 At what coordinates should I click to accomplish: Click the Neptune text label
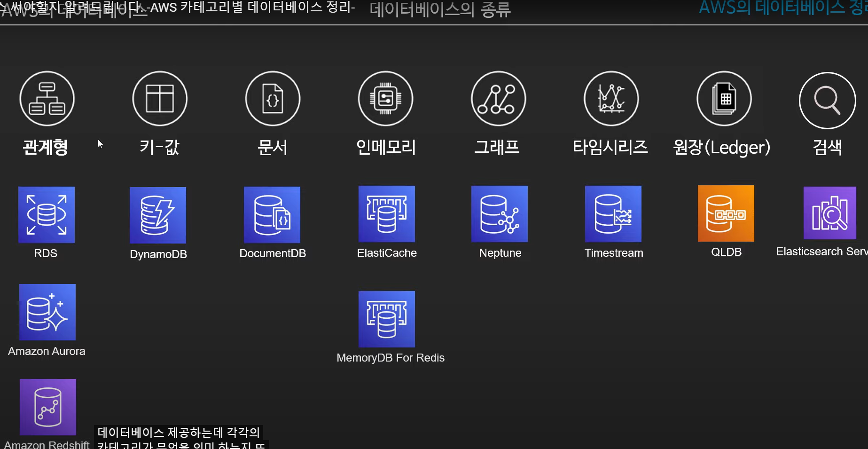[x=500, y=253]
